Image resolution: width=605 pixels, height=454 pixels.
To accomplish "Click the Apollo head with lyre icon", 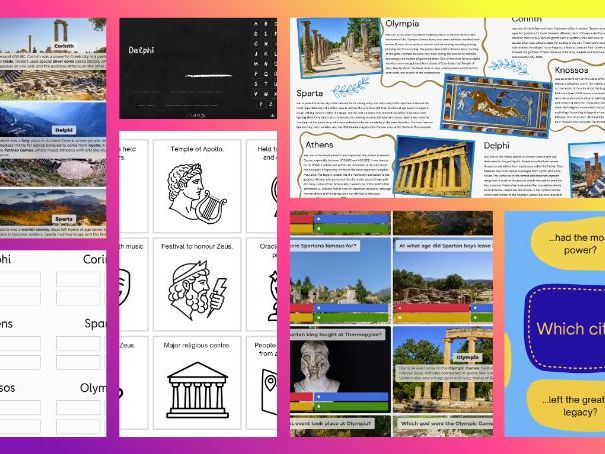I will (x=197, y=194).
